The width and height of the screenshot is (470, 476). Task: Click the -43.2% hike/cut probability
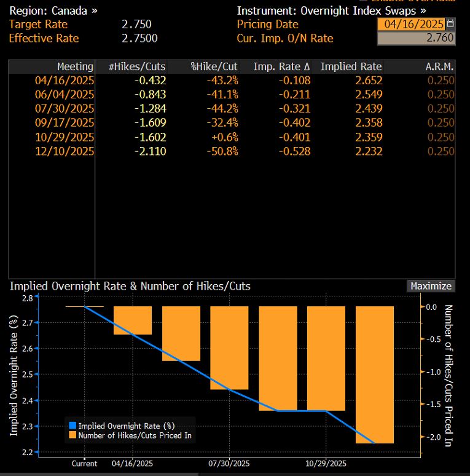click(x=222, y=81)
